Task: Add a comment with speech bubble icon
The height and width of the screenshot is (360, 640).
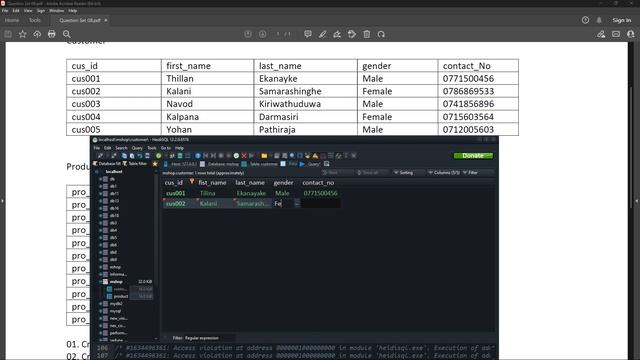Action: coord(308,34)
